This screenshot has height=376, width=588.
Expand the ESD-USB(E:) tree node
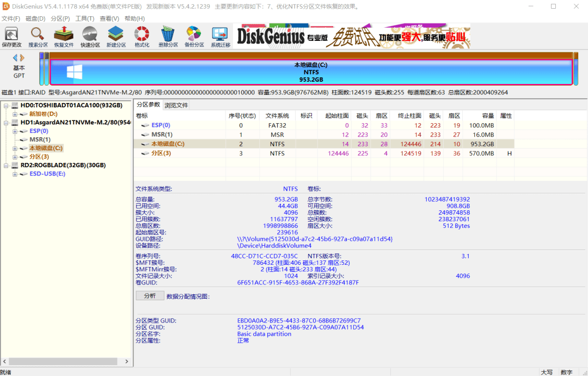15,174
